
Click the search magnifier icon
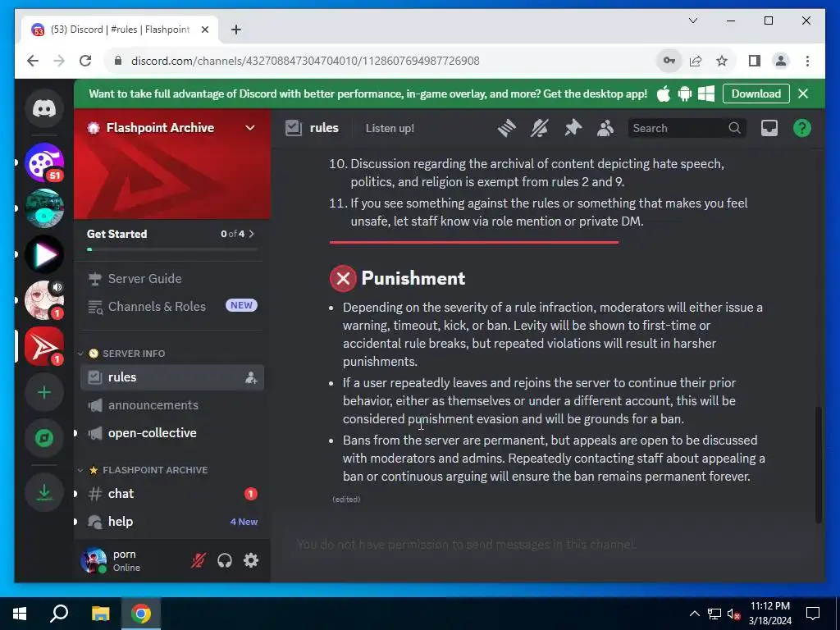point(734,128)
